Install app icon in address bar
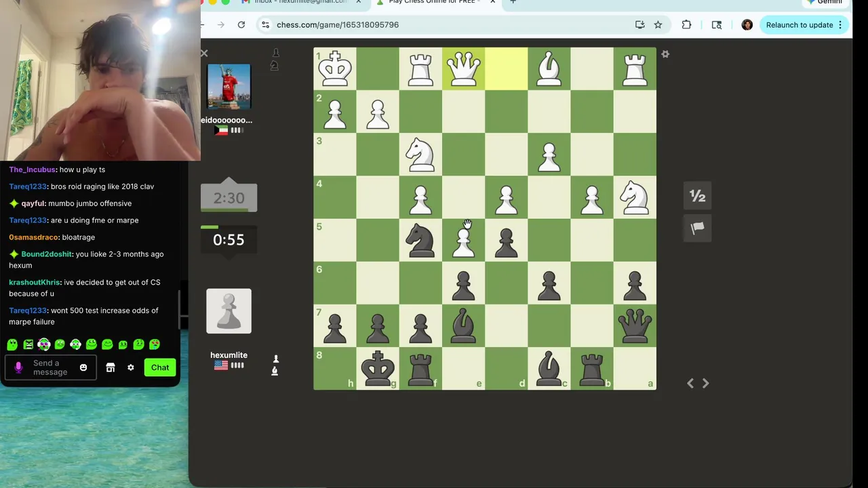The image size is (868, 488). (639, 25)
